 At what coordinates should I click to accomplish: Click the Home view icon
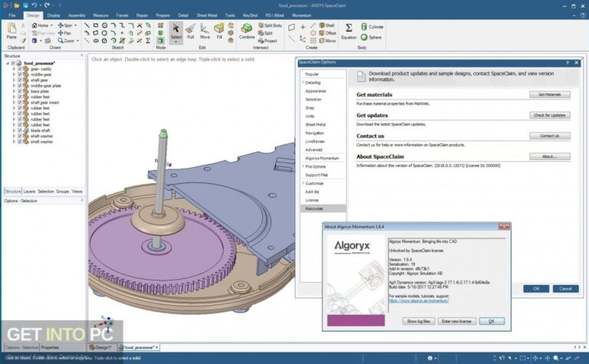tap(35, 25)
